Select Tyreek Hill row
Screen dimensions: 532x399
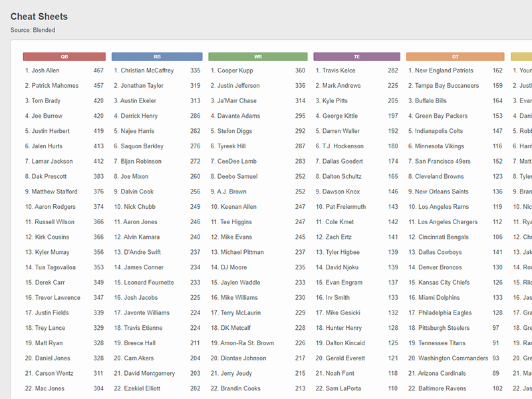(x=258, y=146)
